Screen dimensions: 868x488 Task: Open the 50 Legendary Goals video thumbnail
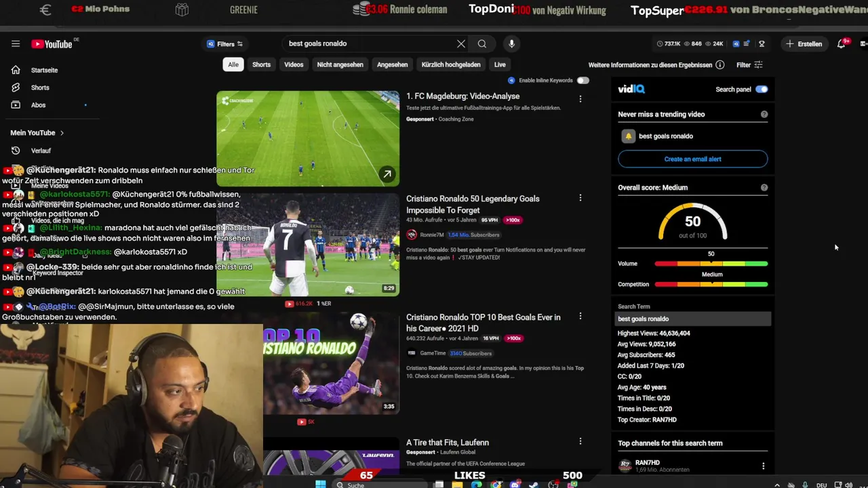point(308,245)
